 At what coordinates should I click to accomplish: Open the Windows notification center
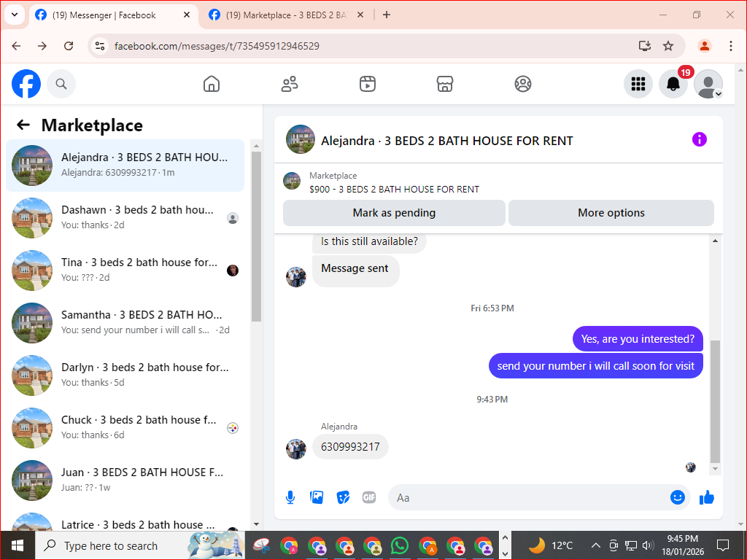[x=723, y=545]
